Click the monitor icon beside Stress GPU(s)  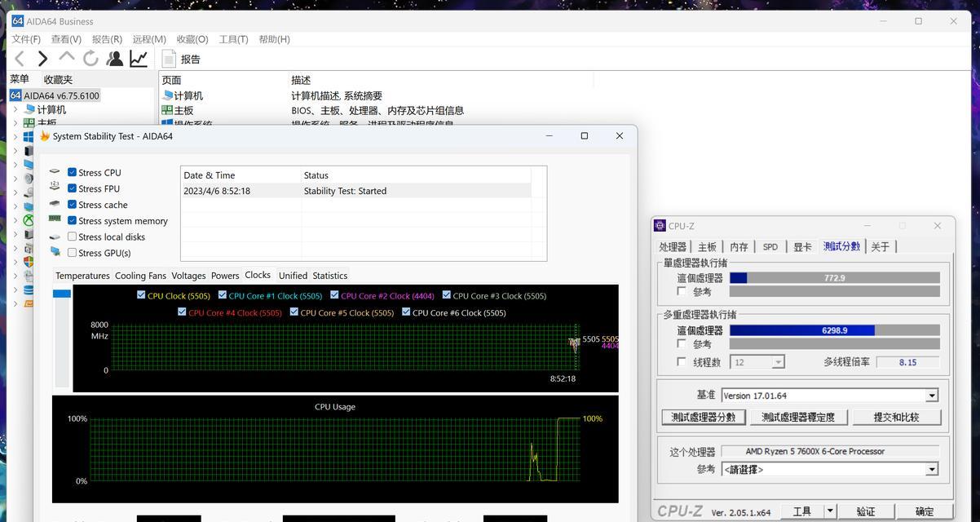pyautogui.click(x=55, y=252)
